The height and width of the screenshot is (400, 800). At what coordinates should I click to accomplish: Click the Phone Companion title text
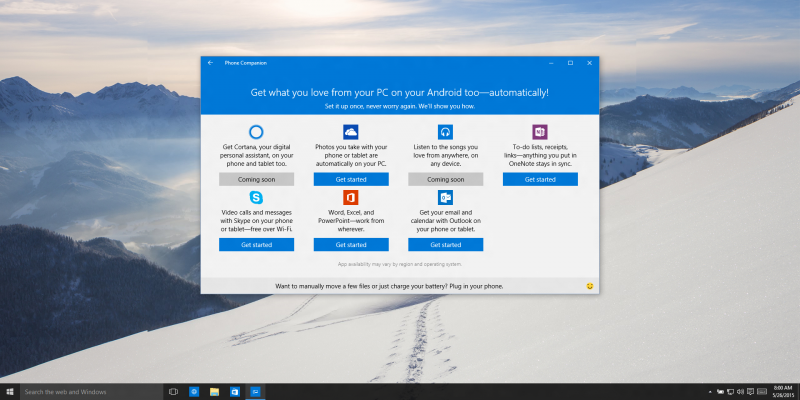[245, 63]
